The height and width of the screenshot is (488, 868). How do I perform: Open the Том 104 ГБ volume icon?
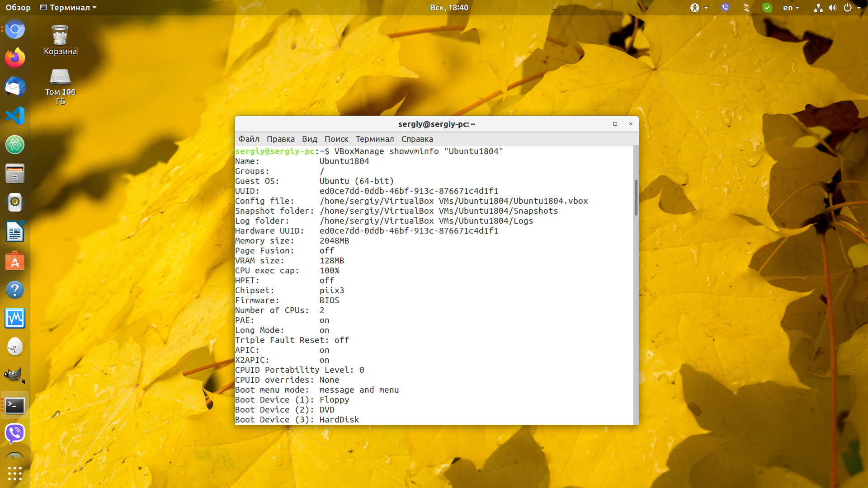(60, 87)
